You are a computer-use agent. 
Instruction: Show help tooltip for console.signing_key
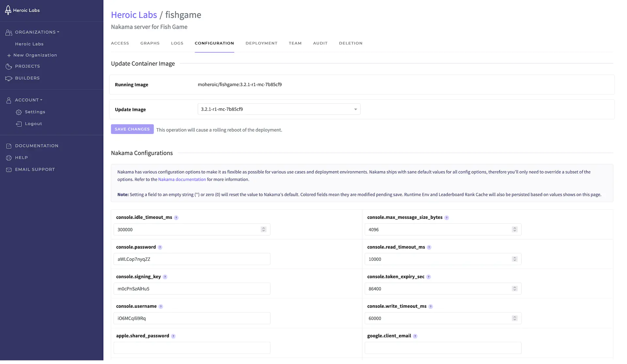coord(165,277)
